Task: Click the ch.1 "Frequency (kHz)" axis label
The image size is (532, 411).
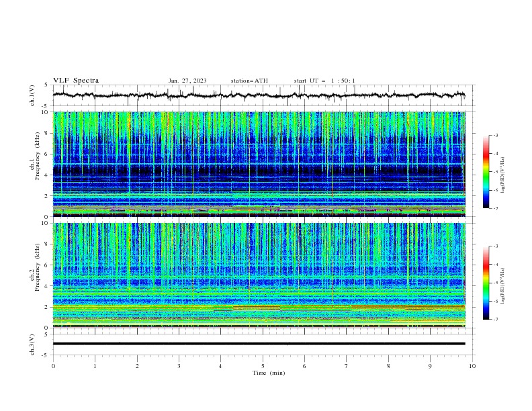Action: coord(38,156)
